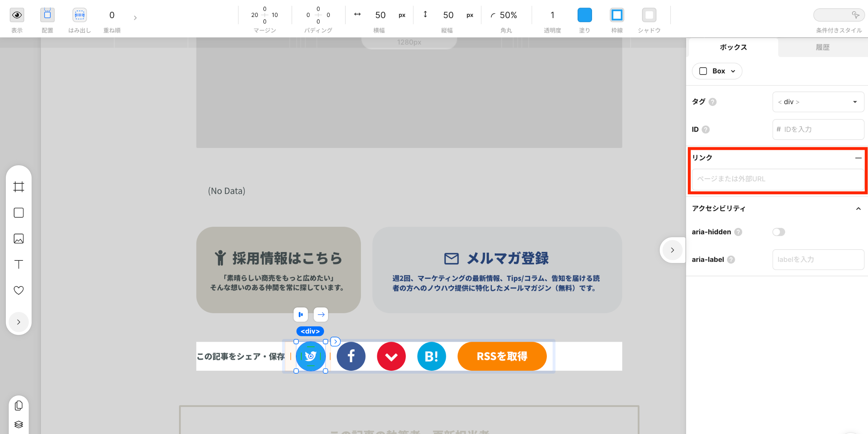Viewport: 868px width, 434px height.
Task: Collapse the リンク section
Action: pos(858,158)
